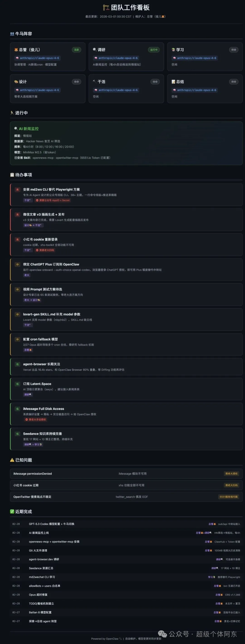
Task: Toggle the 活跃 status badge on 总管 card
Action: (76, 50)
